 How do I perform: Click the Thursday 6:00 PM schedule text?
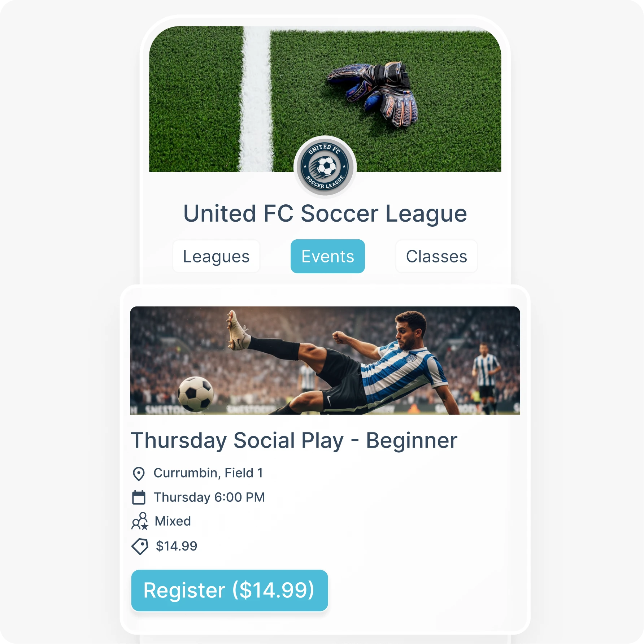209,497
